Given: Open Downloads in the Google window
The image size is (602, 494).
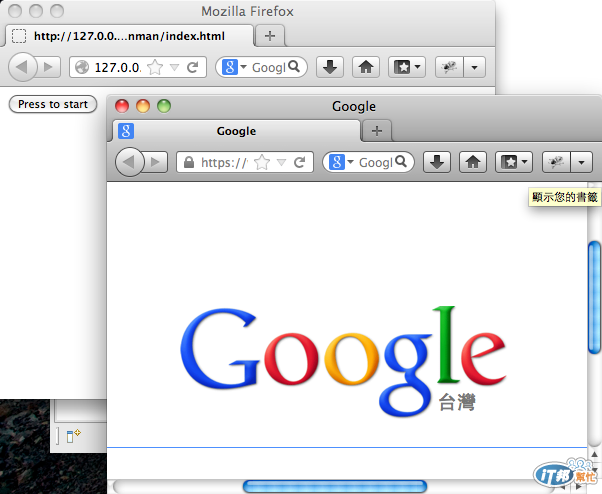Looking at the screenshot, I should coord(437,162).
